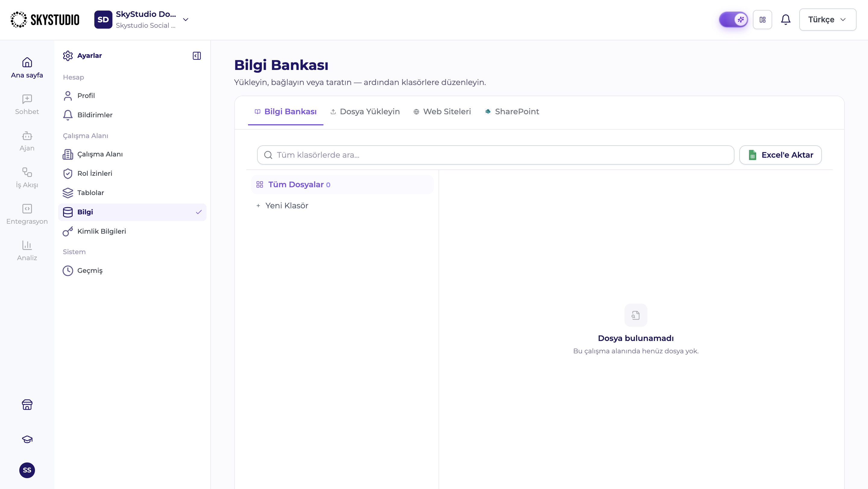Open the Analiz analytics section

click(27, 251)
